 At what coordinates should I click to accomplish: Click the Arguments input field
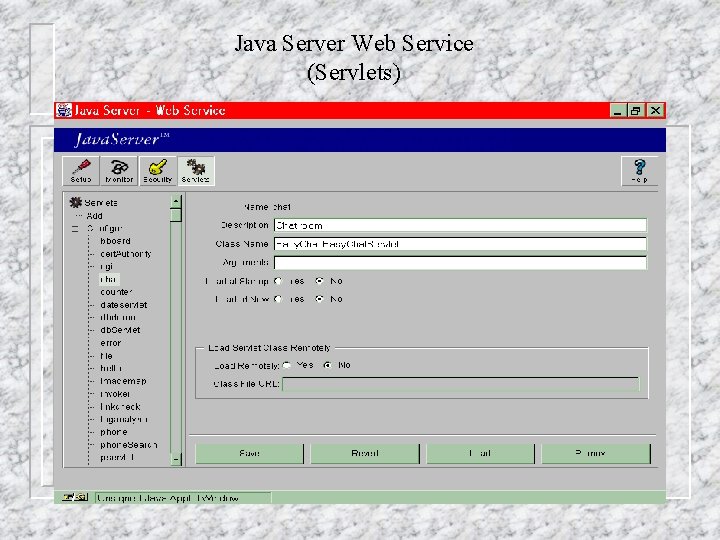click(x=460, y=263)
